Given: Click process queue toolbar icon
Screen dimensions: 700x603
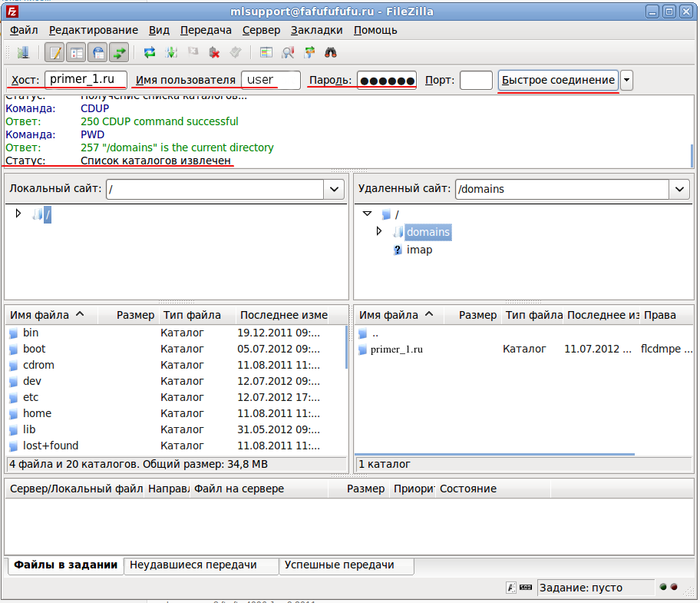Looking at the screenshot, I should 171,53.
